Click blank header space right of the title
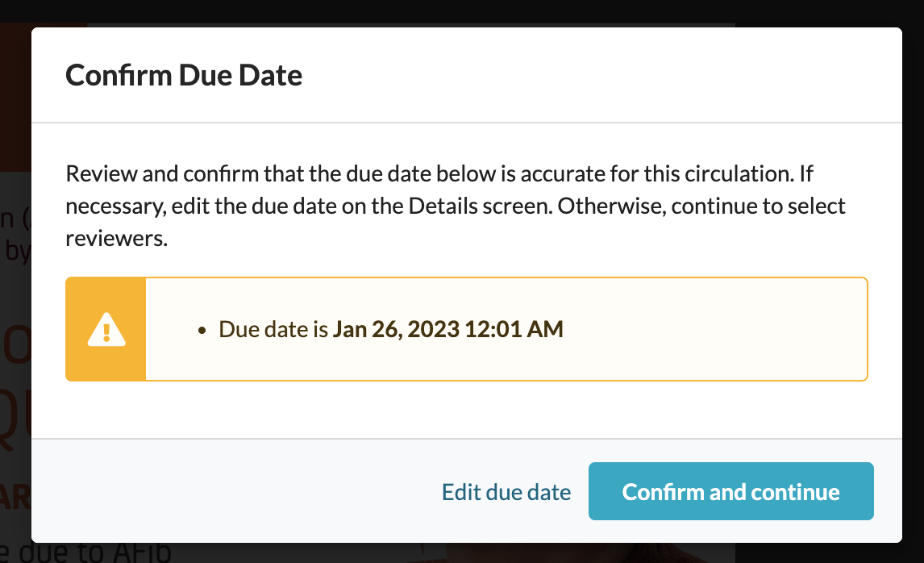 [x=589, y=76]
